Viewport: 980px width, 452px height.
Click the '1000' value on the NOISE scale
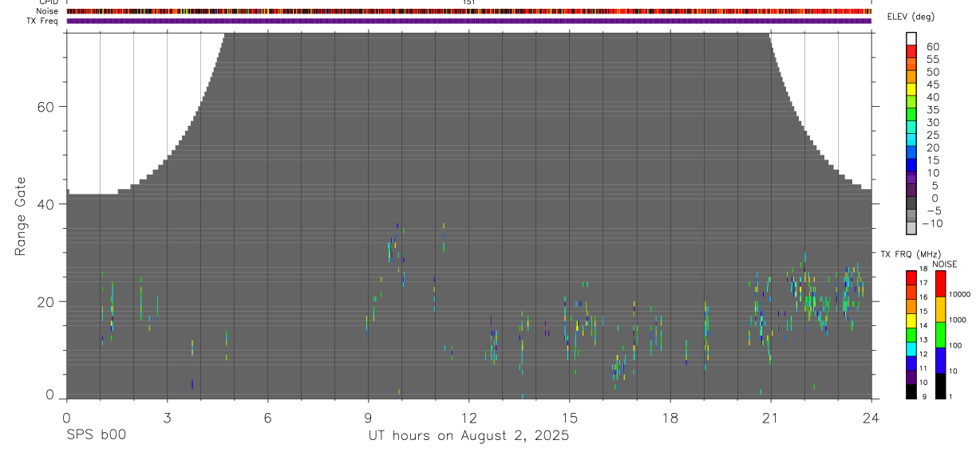(958, 320)
